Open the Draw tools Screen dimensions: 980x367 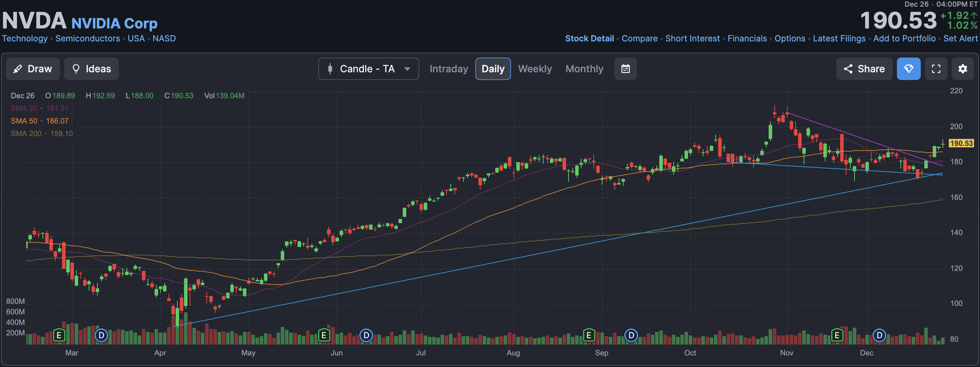[33, 69]
